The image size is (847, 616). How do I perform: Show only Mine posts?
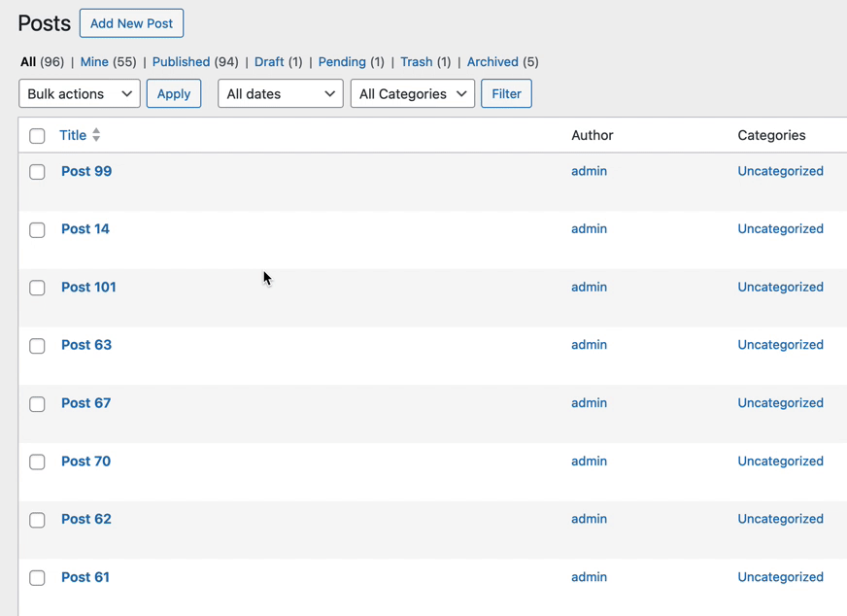point(94,62)
